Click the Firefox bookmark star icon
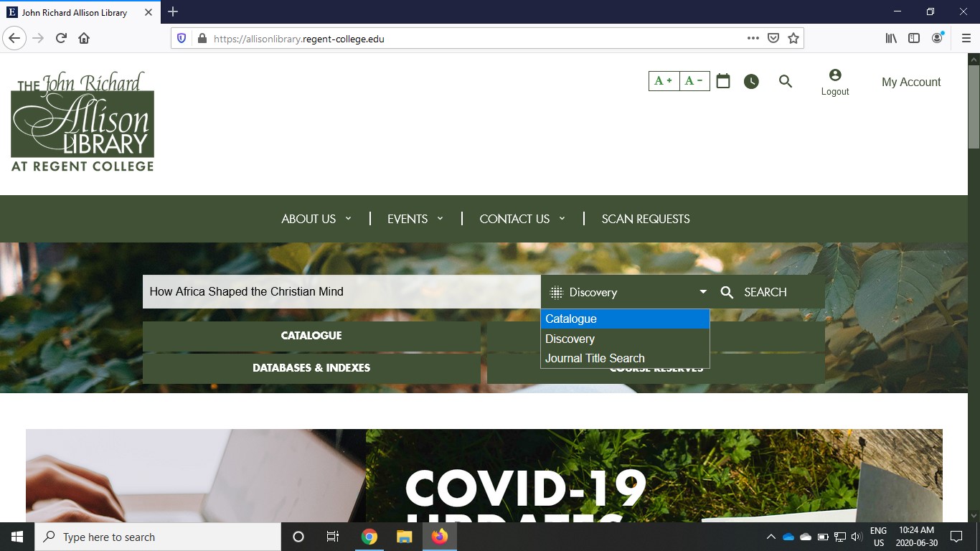 pos(793,39)
